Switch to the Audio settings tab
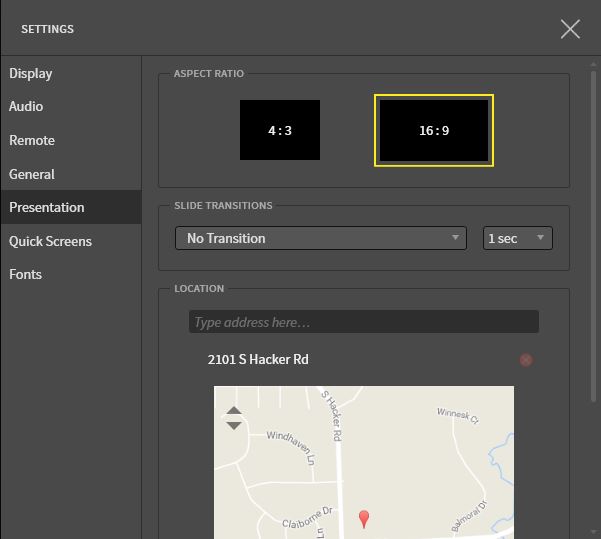Image resolution: width=601 pixels, height=539 pixels. (x=71, y=107)
